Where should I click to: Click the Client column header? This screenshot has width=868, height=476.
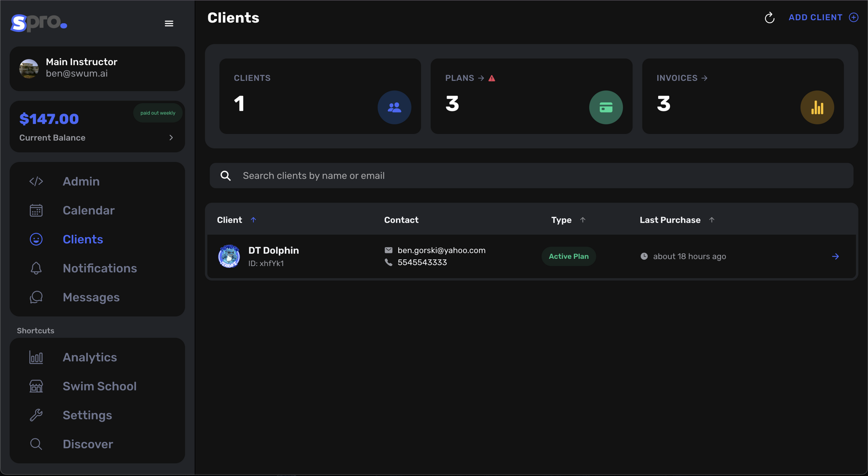coord(230,220)
